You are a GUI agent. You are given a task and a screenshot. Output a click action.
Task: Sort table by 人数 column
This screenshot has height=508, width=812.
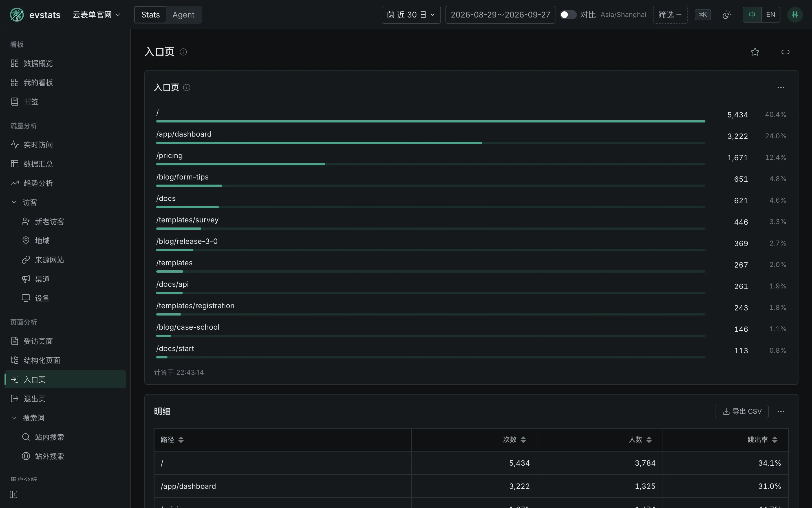pyautogui.click(x=649, y=440)
